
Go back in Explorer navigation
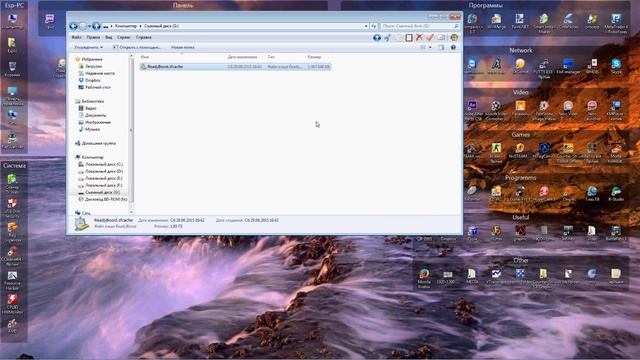(73, 26)
